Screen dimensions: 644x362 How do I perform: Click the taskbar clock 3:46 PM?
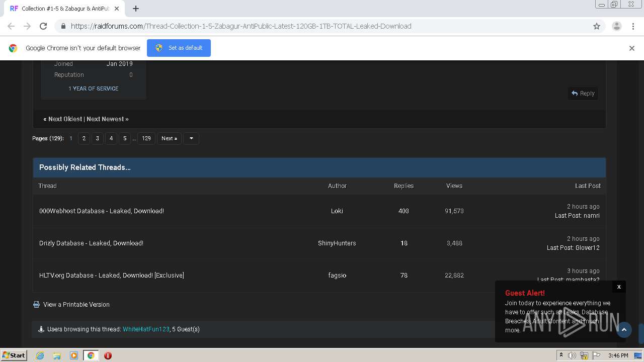[x=618, y=355]
